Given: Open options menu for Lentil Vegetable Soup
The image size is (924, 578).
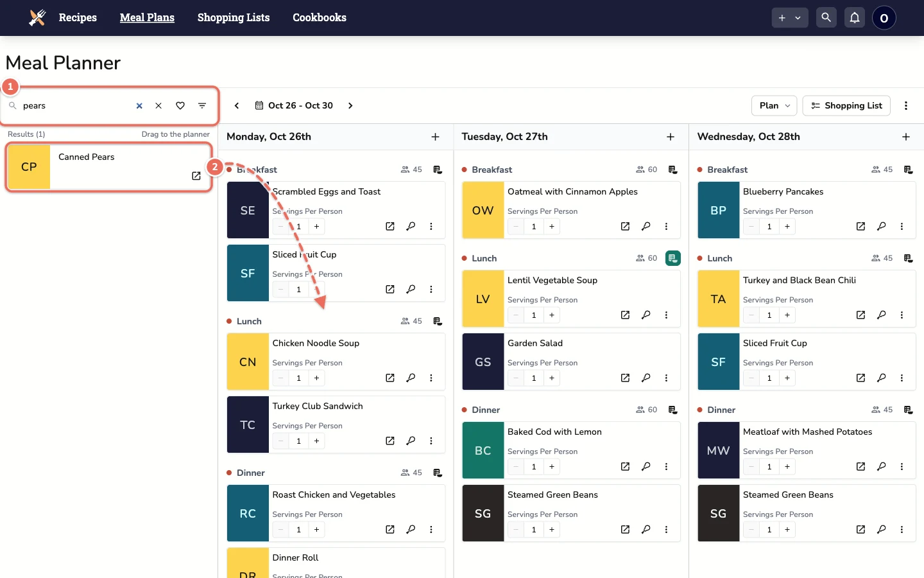Looking at the screenshot, I should (666, 315).
